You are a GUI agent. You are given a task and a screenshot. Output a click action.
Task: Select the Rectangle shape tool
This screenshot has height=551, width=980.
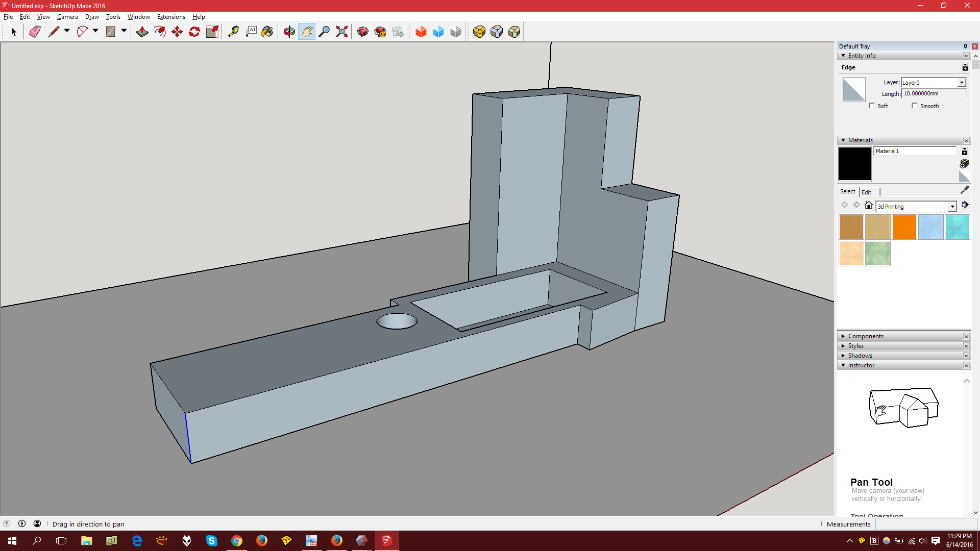tap(111, 32)
